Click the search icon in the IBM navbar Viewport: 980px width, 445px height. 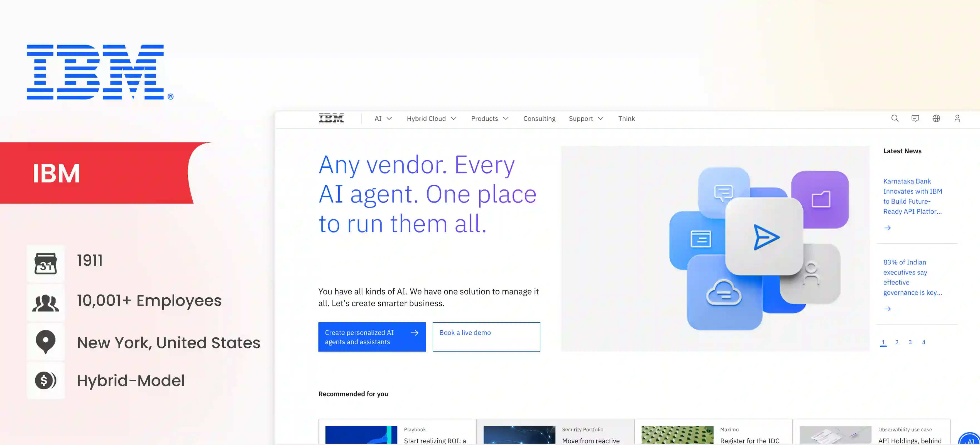click(x=895, y=118)
